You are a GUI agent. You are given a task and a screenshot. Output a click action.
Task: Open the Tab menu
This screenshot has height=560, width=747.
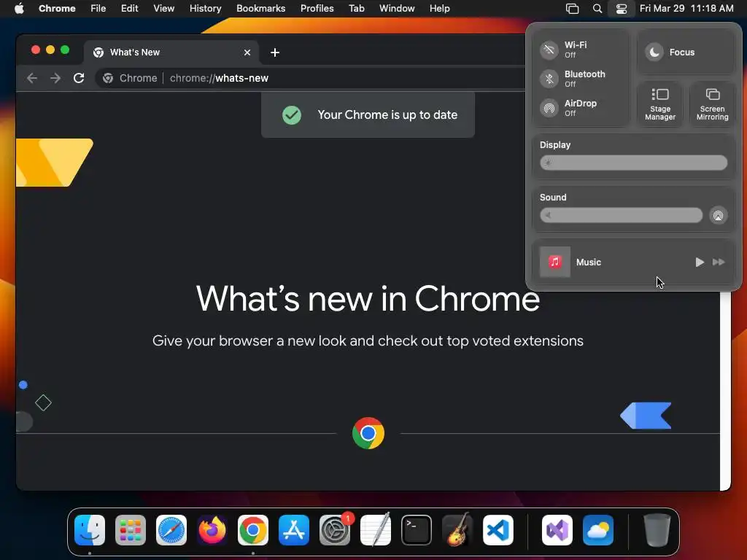coord(356,9)
